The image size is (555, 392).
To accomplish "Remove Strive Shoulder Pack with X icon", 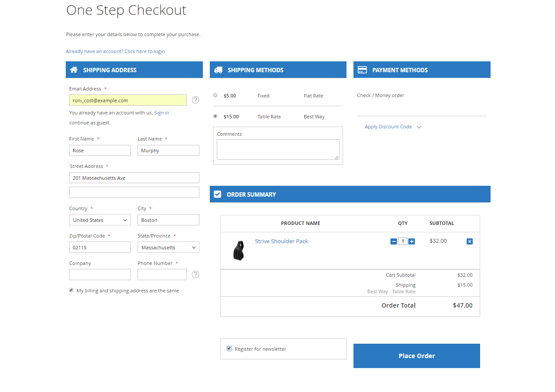I will tap(469, 241).
